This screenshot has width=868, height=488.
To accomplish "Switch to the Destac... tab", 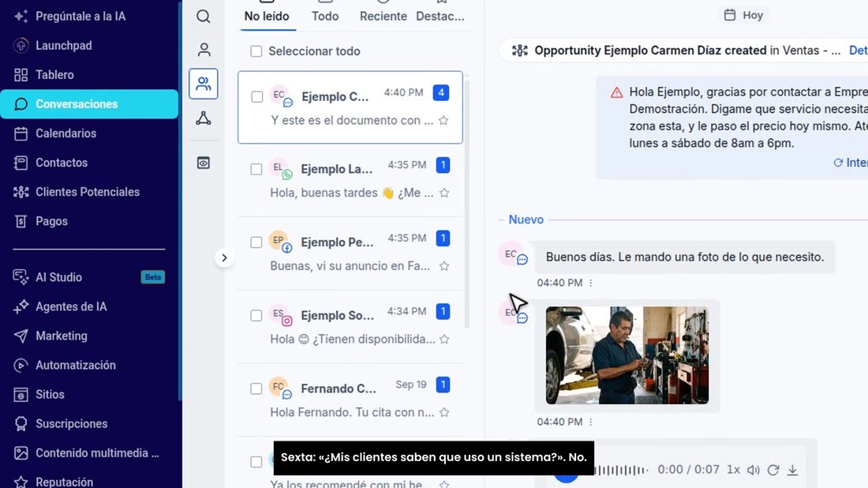I will coord(440,16).
